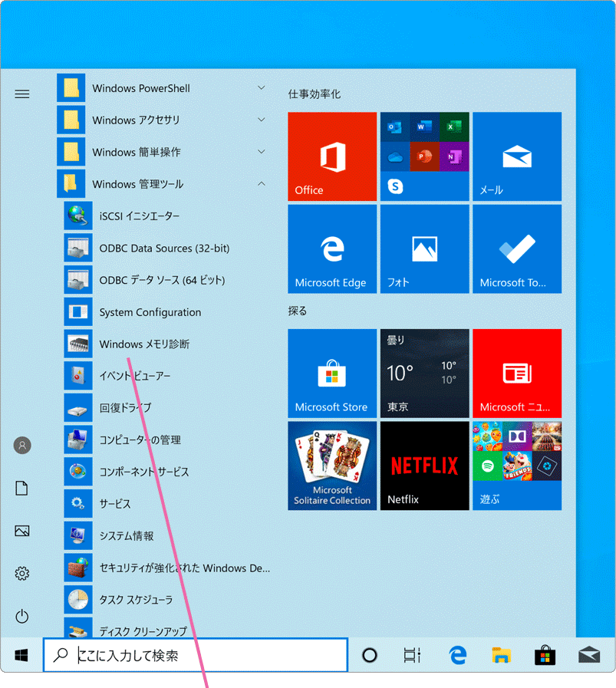This screenshot has width=616, height=688.
Task: Open Task View on taskbar
Action: click(x=412, y=655)
